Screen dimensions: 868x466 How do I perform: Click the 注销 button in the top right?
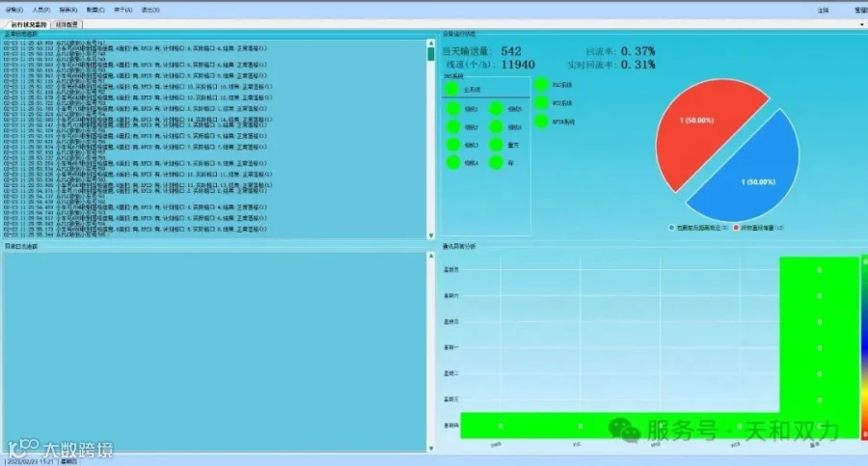[x=824, y=10]
